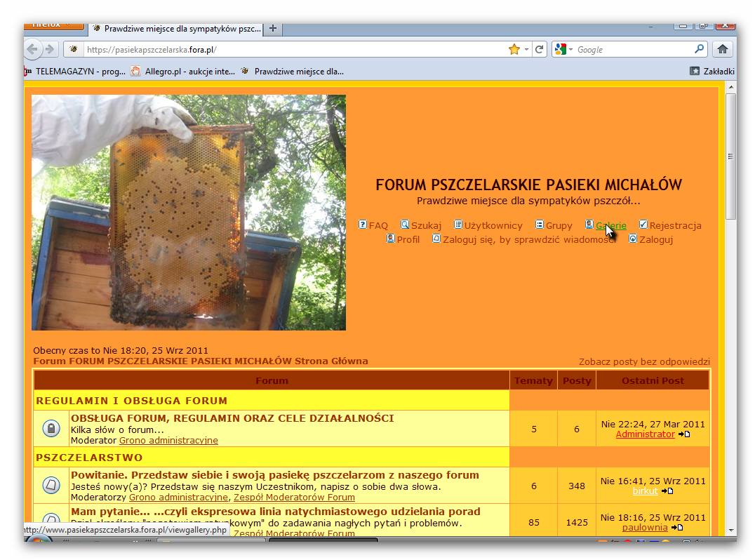Open the Użytkownicy members link

(x=493, y=225)
